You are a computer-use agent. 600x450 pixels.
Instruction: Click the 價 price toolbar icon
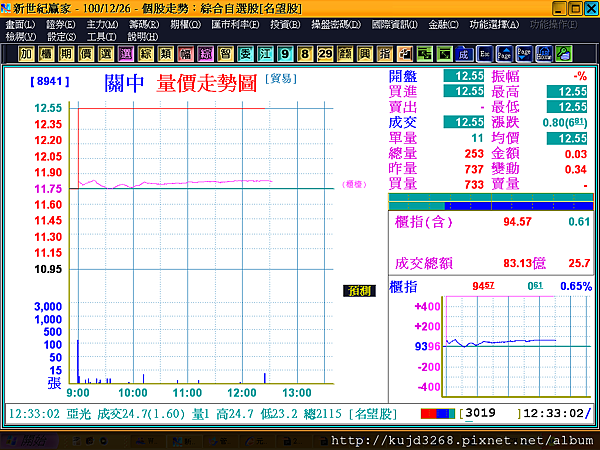tap(86, 54)
